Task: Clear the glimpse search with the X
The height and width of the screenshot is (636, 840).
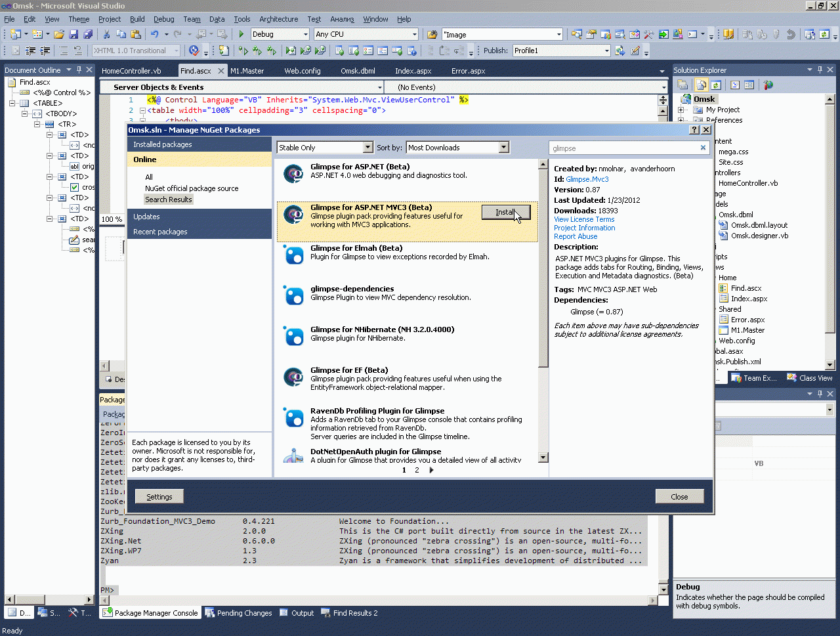Action: point(703,148)
